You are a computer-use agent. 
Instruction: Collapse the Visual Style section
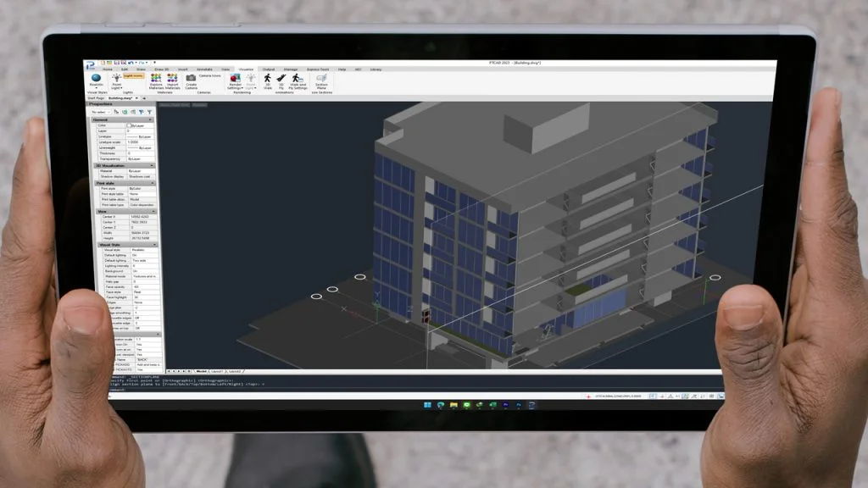pyautogui.click(x=155, y=245)
